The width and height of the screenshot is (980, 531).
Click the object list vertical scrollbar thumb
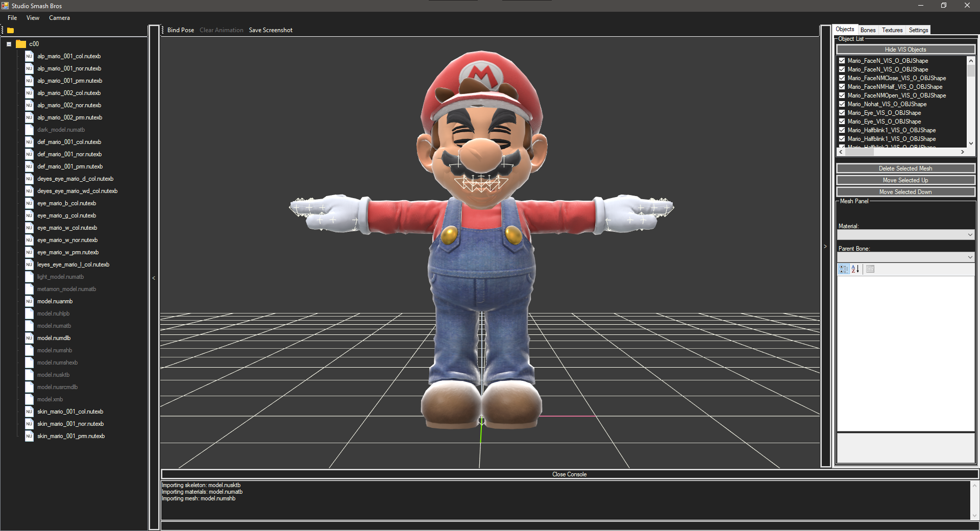pyautogui.click(x=971, y=70)
